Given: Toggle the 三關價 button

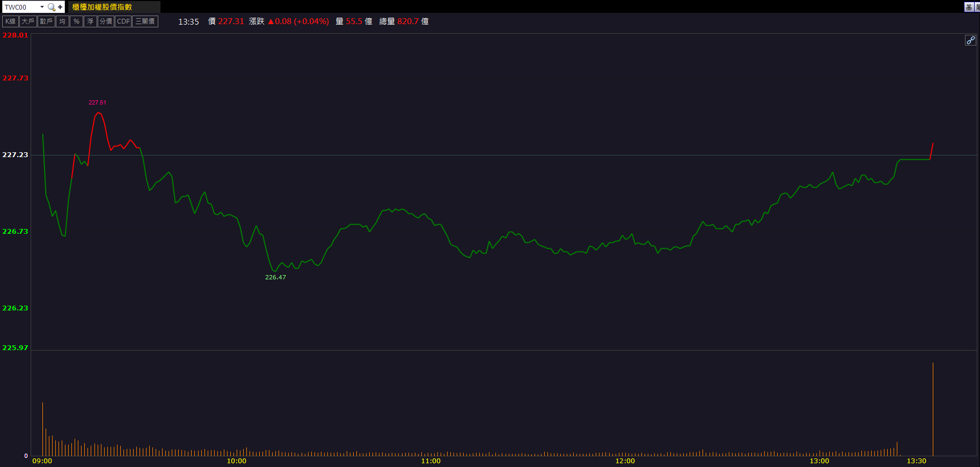Looking at the screenshot, I should (x=145, y=21).
